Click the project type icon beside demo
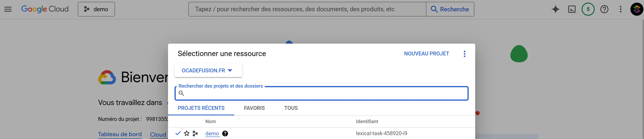Viewport: 644px width, 139px height. pos(195,133)
